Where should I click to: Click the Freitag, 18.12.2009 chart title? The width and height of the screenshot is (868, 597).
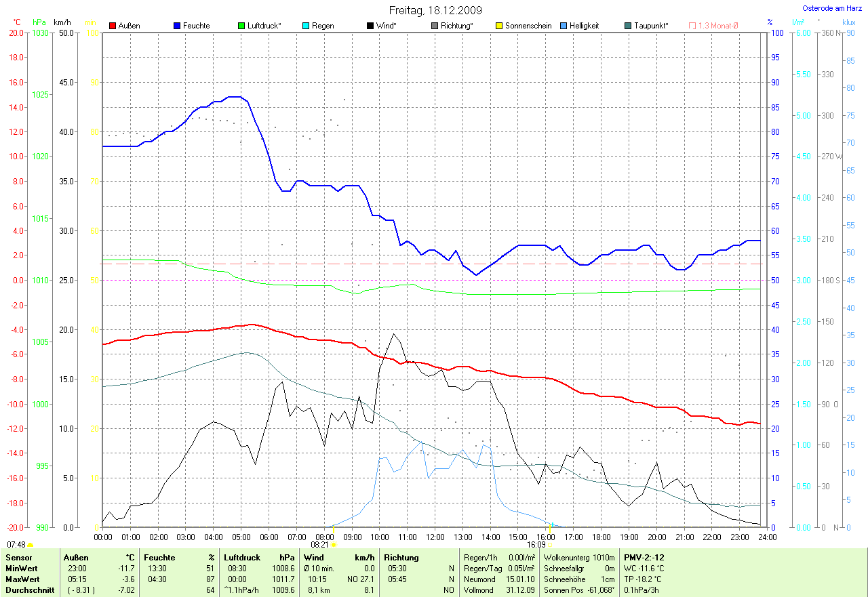(435, 10)
